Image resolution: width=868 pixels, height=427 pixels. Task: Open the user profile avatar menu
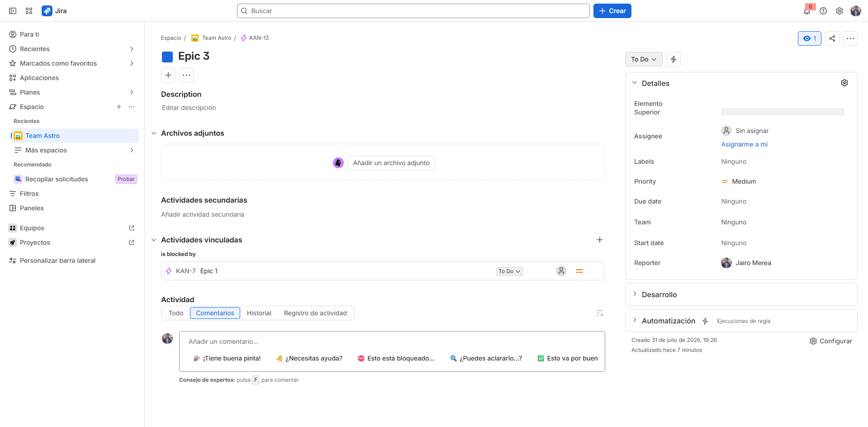[x=856, y=11]
